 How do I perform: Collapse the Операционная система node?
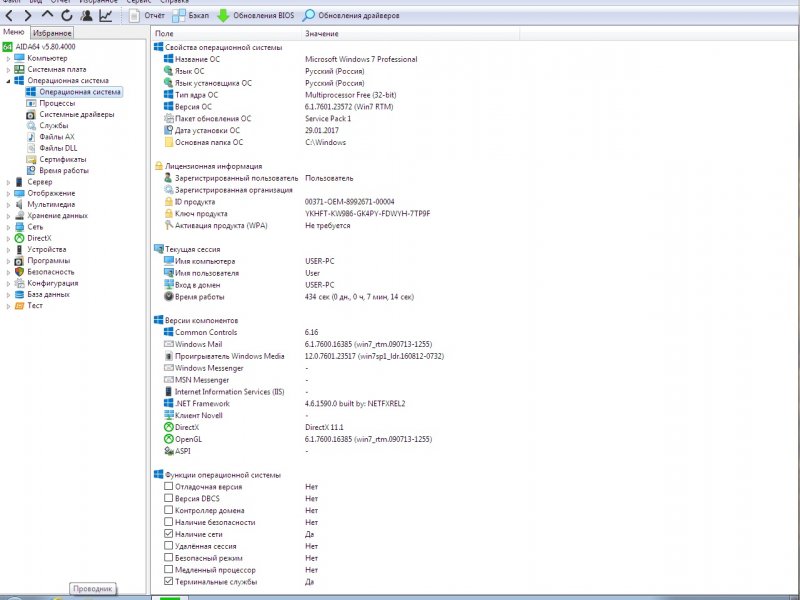[8, 81]
